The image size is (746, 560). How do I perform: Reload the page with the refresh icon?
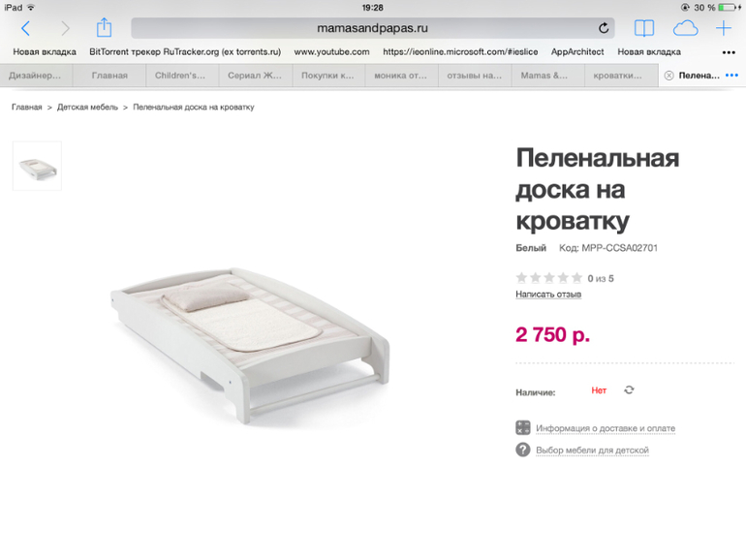[604, 28]
